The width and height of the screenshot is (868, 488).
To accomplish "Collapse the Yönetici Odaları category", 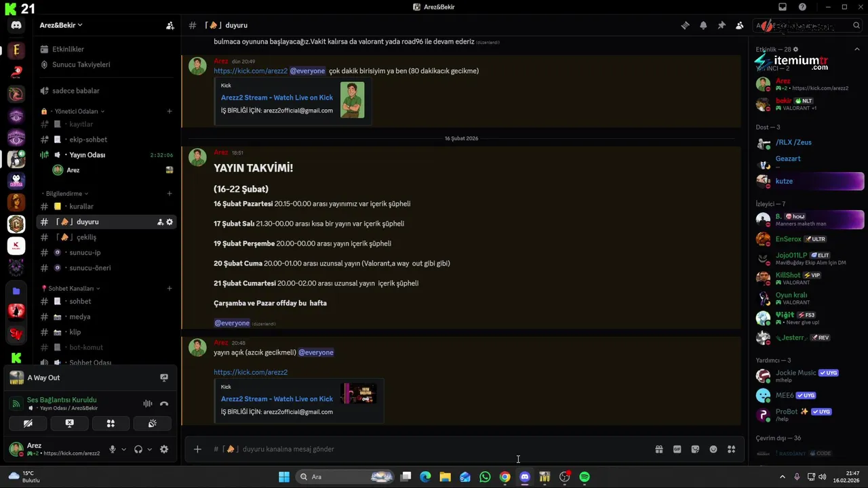I will (75, 111).
